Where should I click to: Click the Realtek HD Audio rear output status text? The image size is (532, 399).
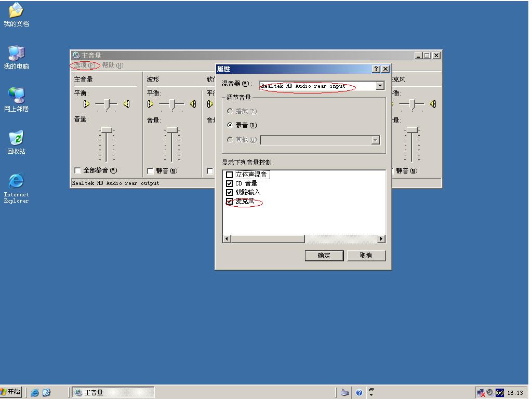(115, 183)
